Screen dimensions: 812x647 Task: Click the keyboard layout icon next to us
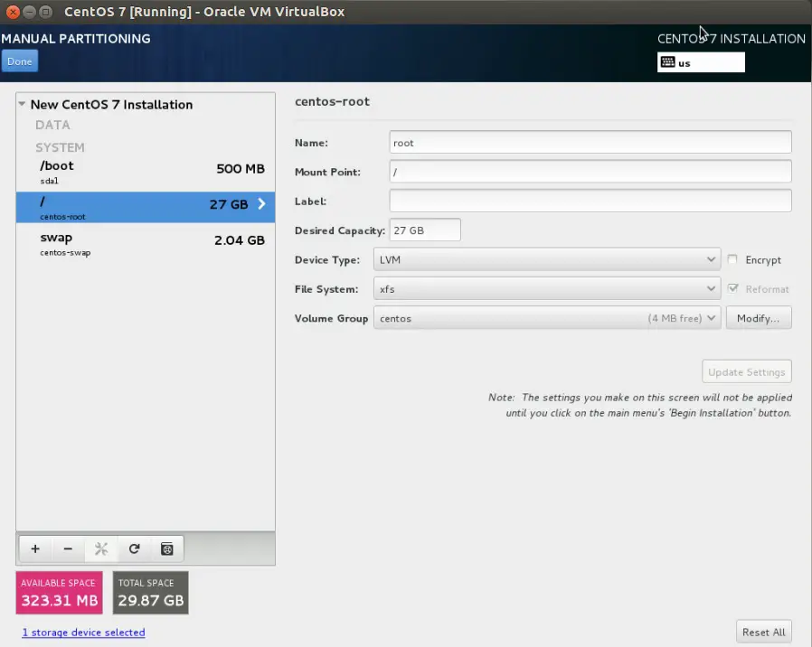667,62
